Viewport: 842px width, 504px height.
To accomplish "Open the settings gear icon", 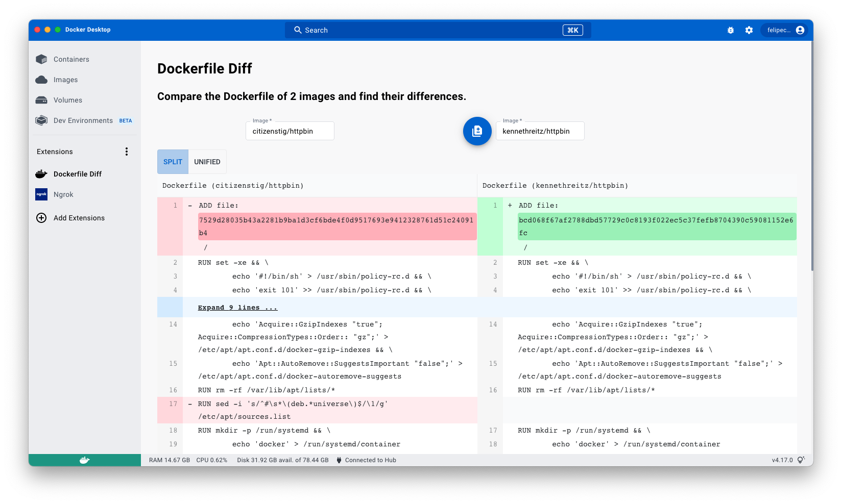I will click(749, 30).
